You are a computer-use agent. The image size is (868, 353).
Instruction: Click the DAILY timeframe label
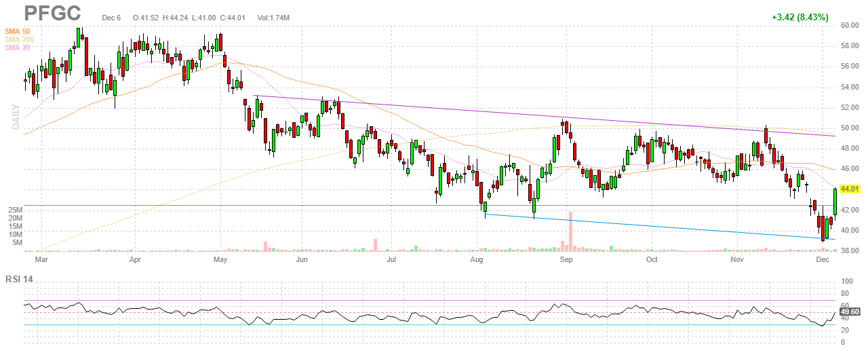[15, 117]
